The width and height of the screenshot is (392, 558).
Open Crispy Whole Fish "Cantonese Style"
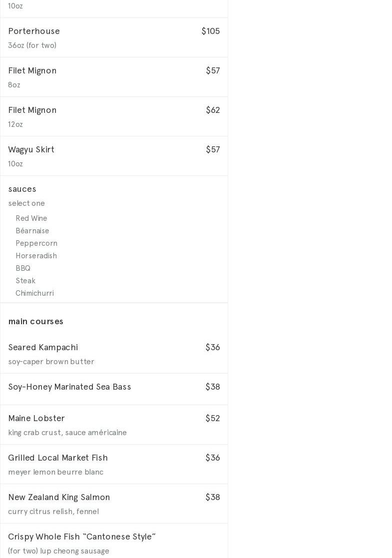(x=82, y=537)
